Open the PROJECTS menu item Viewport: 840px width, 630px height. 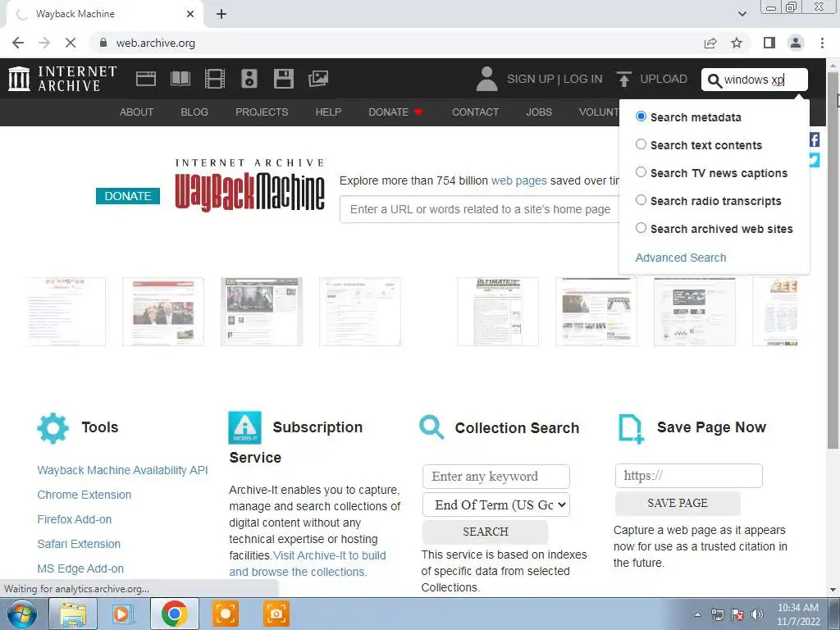click(x=262, y=112)
